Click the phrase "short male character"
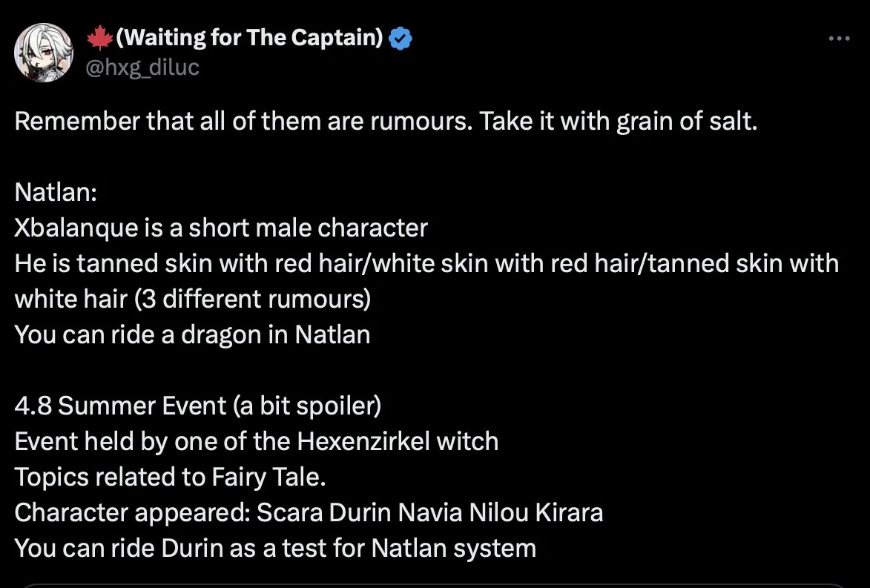This screenshot has width=870, height=588. point(308,228)
